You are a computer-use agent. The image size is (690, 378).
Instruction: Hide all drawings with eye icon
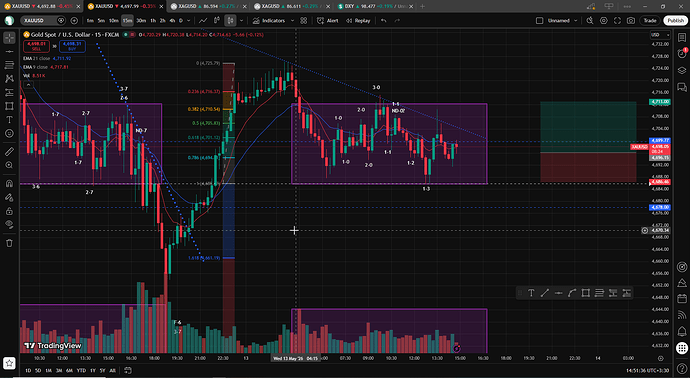pyautogui.click(x=9, y=224)
